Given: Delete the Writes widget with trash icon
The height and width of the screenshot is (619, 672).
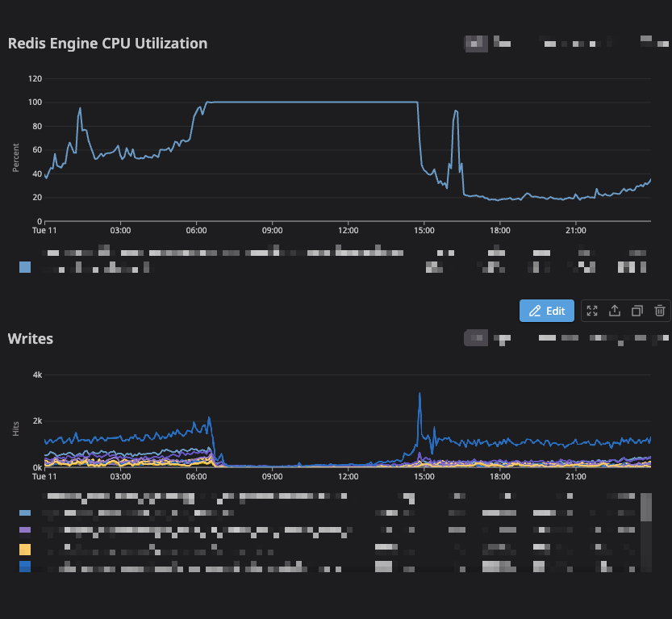Looking at the screenshot, I should point(660,311).
